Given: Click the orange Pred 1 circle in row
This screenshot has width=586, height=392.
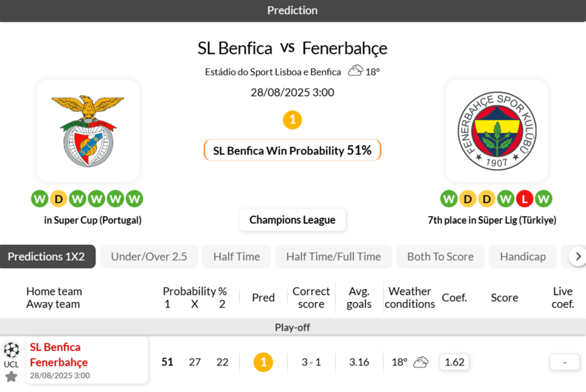Looking at the screenshot, I should click(x=263, y=362).
